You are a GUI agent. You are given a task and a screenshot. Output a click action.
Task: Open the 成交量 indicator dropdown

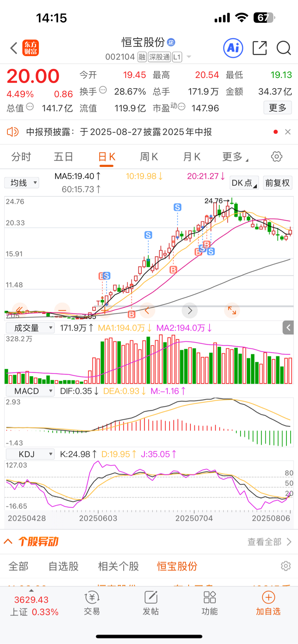(x=30, y=328)
